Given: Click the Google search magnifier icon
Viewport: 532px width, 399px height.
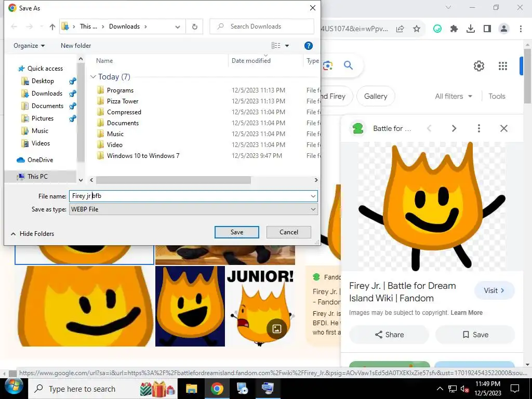Looking at the screenshot, I should point(349,65).
